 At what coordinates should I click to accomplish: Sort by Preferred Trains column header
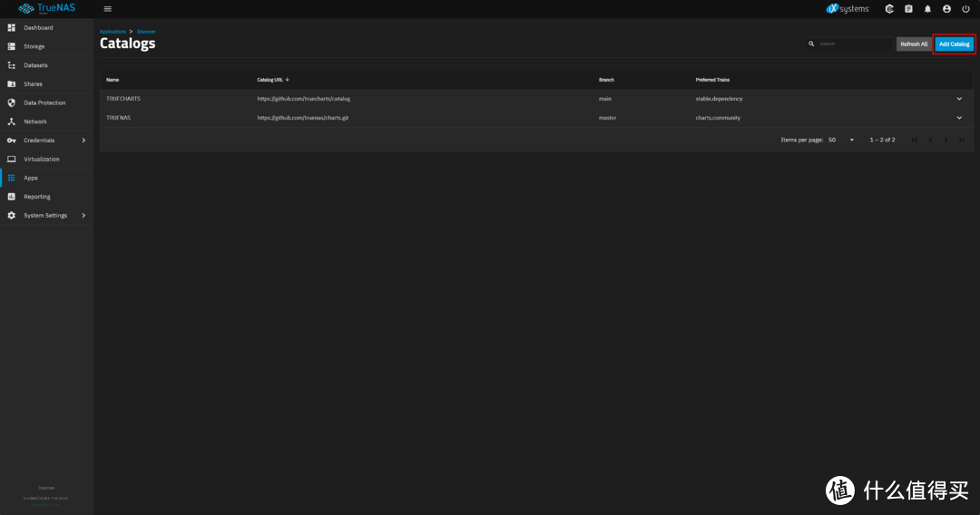point(712,80)
